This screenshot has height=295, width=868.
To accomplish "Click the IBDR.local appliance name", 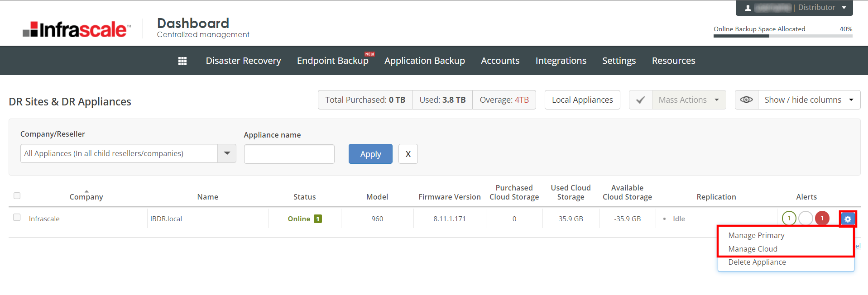I will click(166, 219).
